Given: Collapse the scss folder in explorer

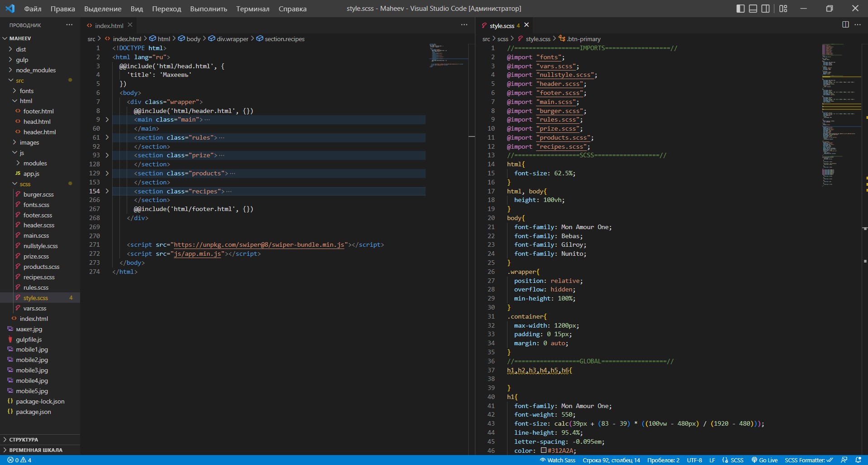Looking at the screenshot, I should click(25, 184).
